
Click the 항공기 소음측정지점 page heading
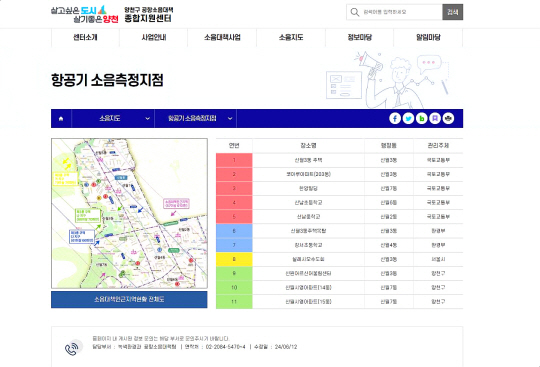tap(107, 80)
